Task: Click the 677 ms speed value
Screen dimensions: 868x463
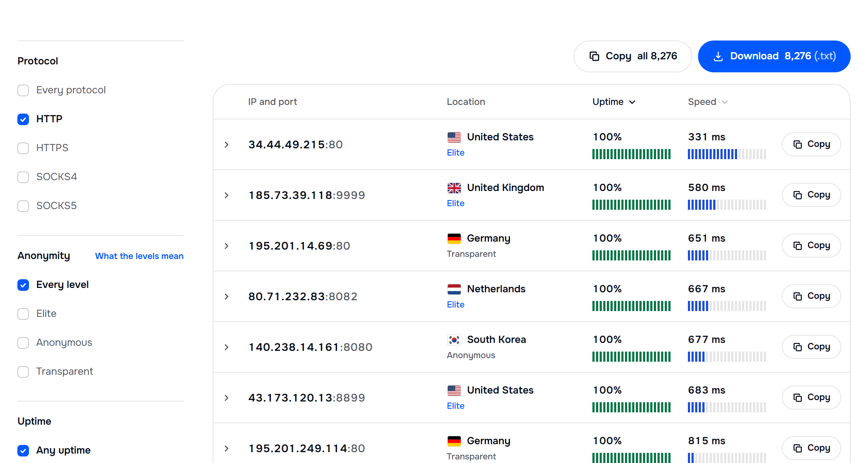Action: 707,340
